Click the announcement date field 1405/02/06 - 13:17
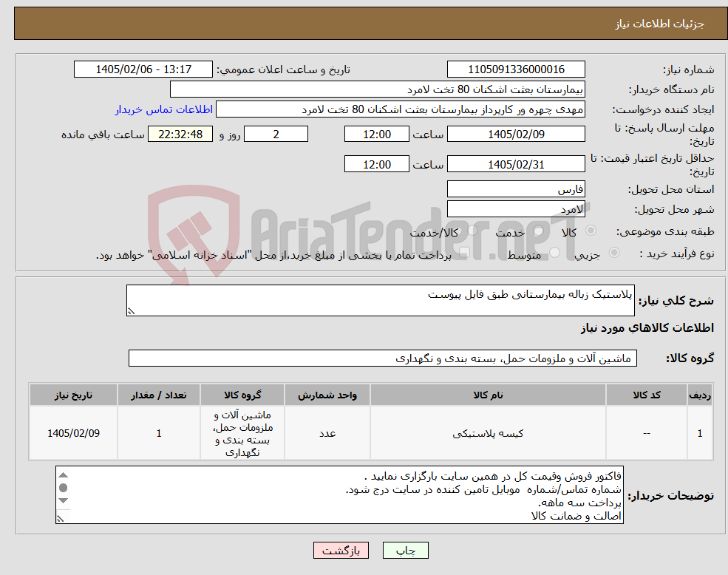Viewport: 728px width, 575px height. (143, 69)
